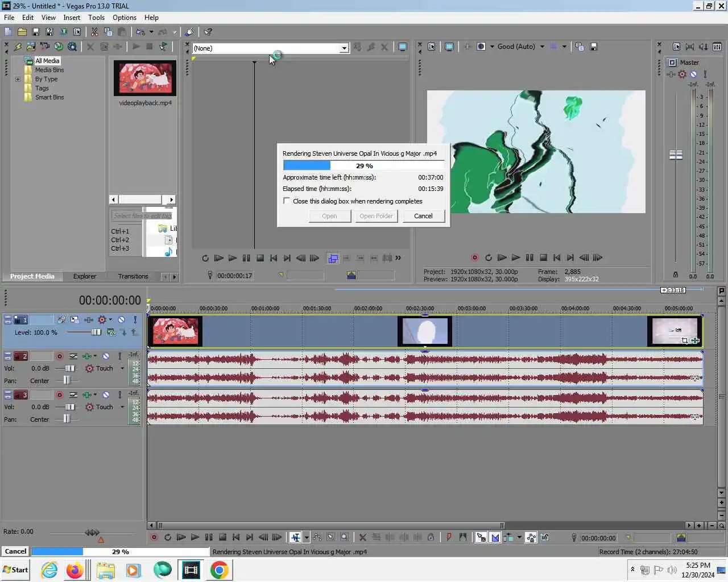Switch to the Explorer tab

85,276
